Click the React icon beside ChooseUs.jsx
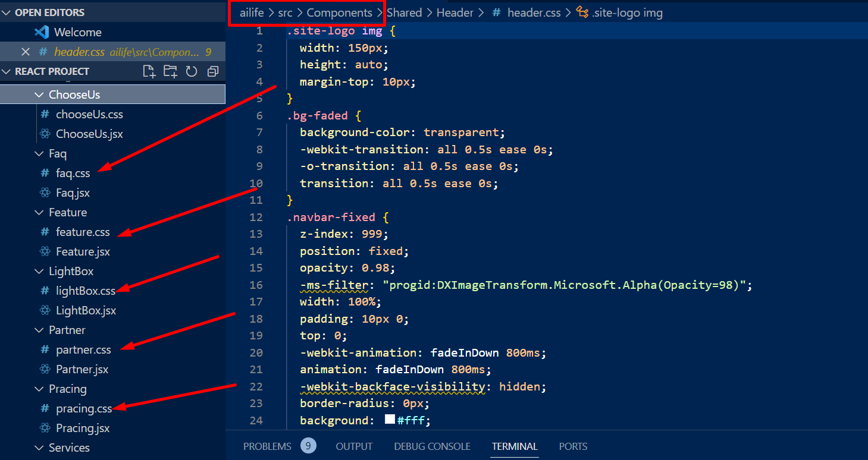The height and width of the screenshot is (460, 868). (x=45, y=134)
